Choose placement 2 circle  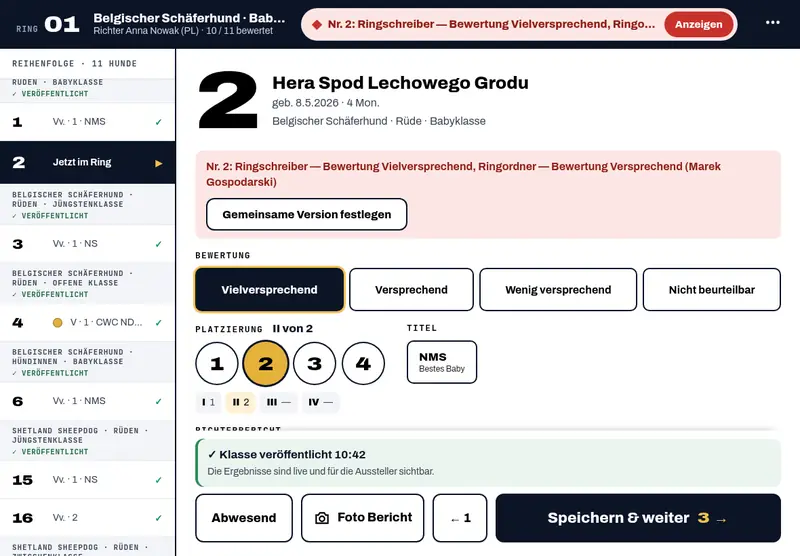pos(265,363)
